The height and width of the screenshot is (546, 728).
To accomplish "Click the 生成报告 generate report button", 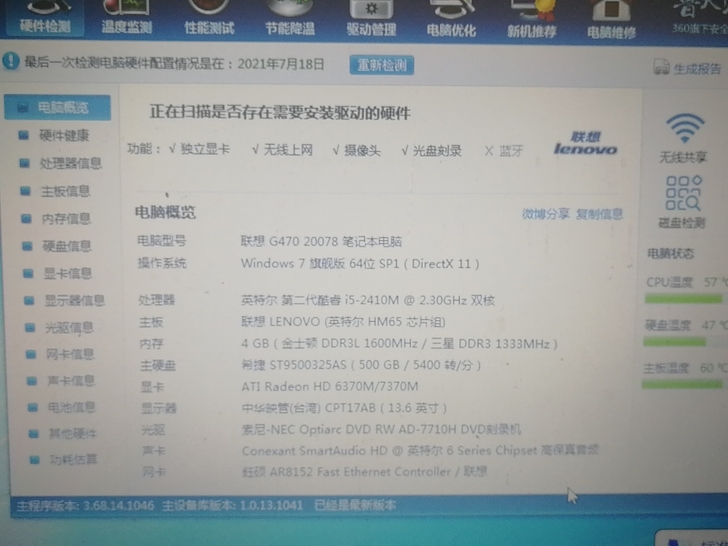I will [x=687, y=68].
